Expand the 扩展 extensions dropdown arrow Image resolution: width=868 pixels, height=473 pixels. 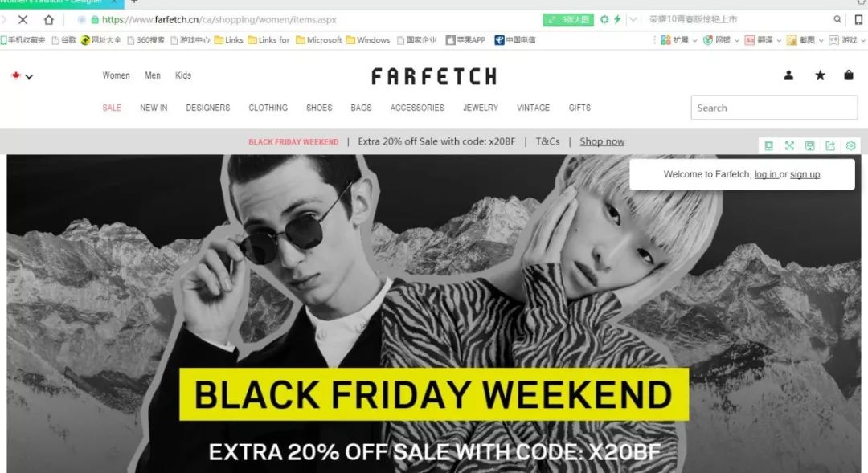694,40
